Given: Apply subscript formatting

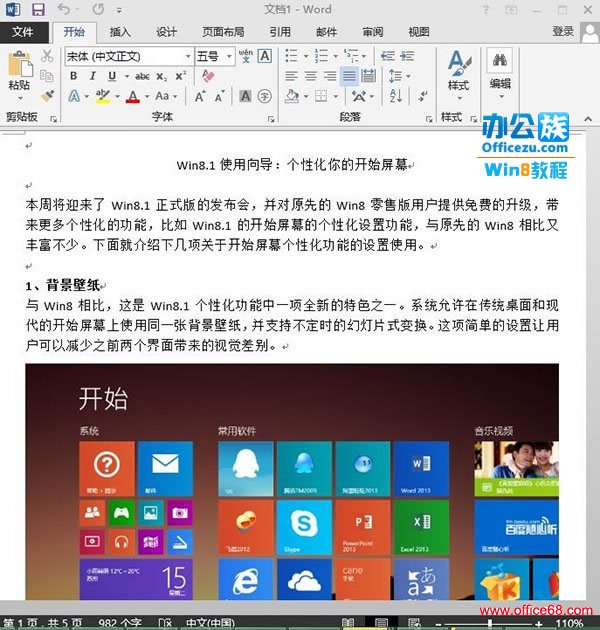Looking at the screenshot, I should pos(161,76).
